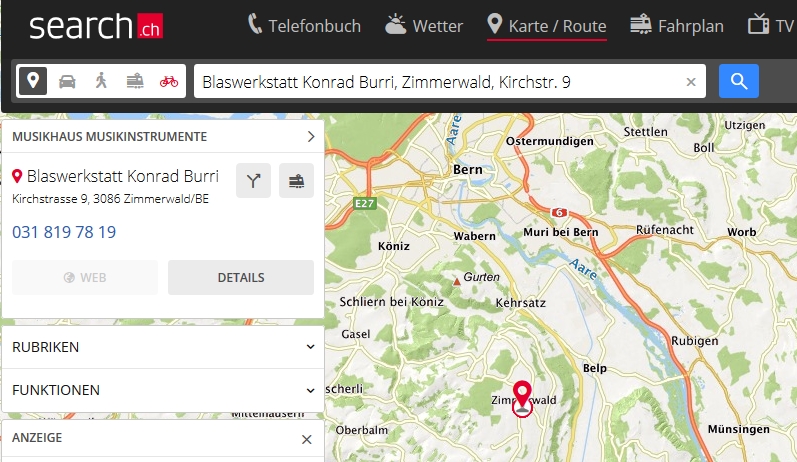The height and width of the screenshot is (462, 797).
Task: Click the Rüfenacht label on the map
Action: (665, 230)
